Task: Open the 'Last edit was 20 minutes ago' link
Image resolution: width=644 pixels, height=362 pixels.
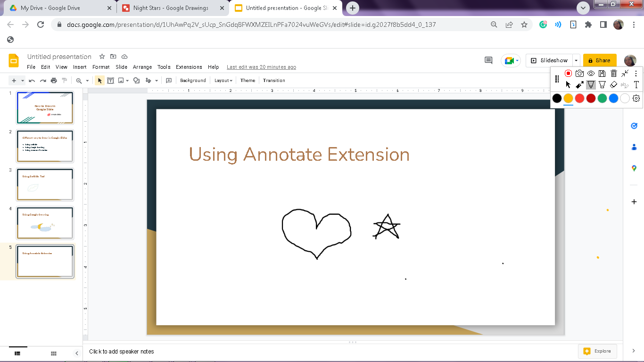Action: (x=261, y=67)
